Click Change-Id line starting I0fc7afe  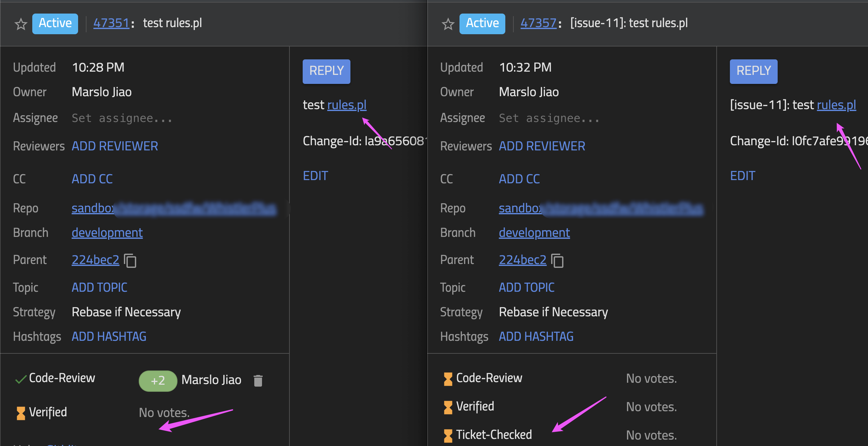(799, 141)
